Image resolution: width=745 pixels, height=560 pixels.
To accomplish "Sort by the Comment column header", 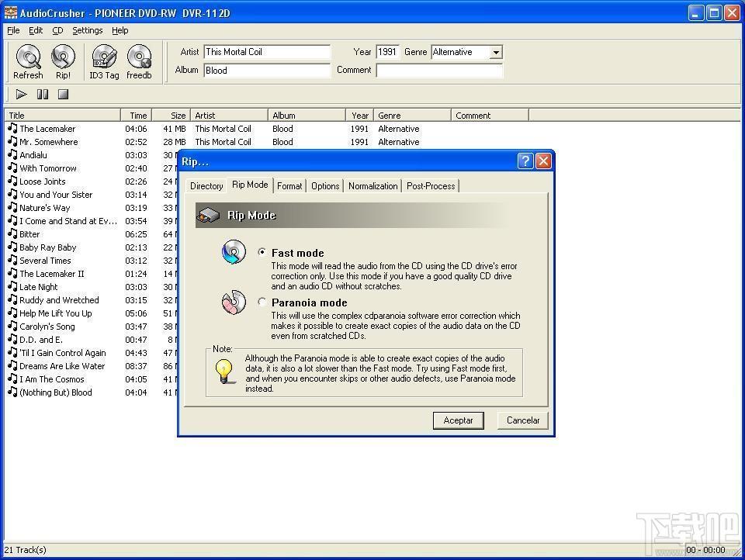I will click(x=490, y=116).
